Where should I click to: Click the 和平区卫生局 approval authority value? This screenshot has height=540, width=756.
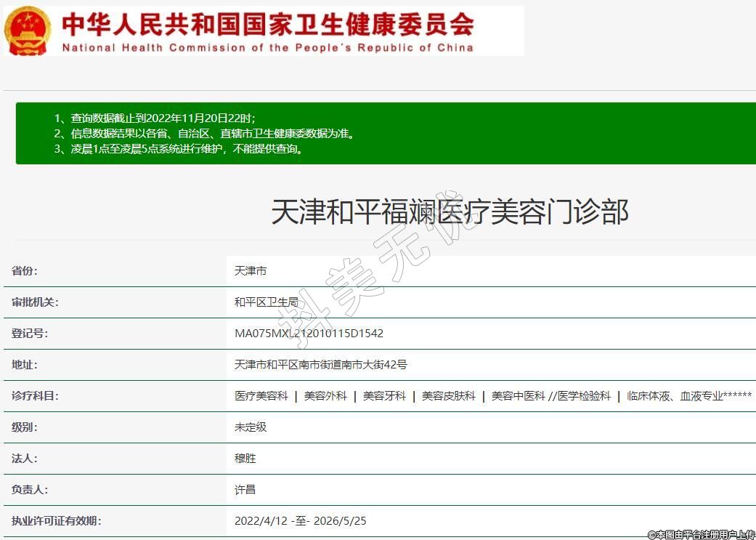tap(267, 302)
